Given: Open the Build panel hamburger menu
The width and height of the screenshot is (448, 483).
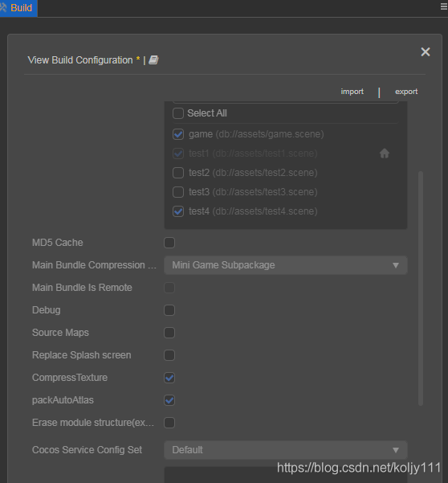Looking at the screenshot, I should pos(444,6).
